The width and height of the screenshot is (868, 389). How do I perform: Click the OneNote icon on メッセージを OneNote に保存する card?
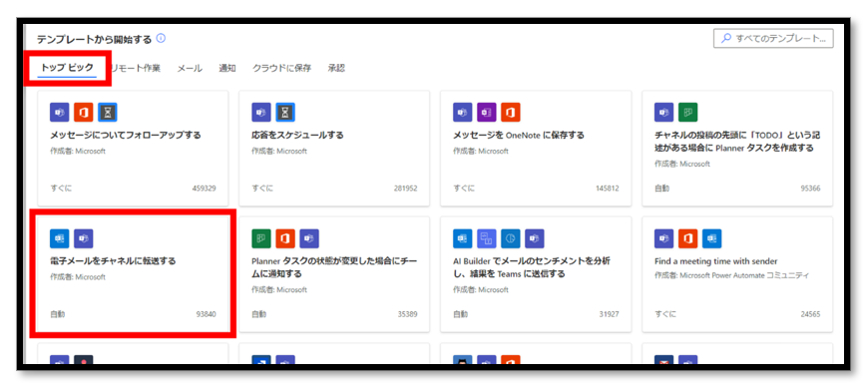[x=487, y=113]
